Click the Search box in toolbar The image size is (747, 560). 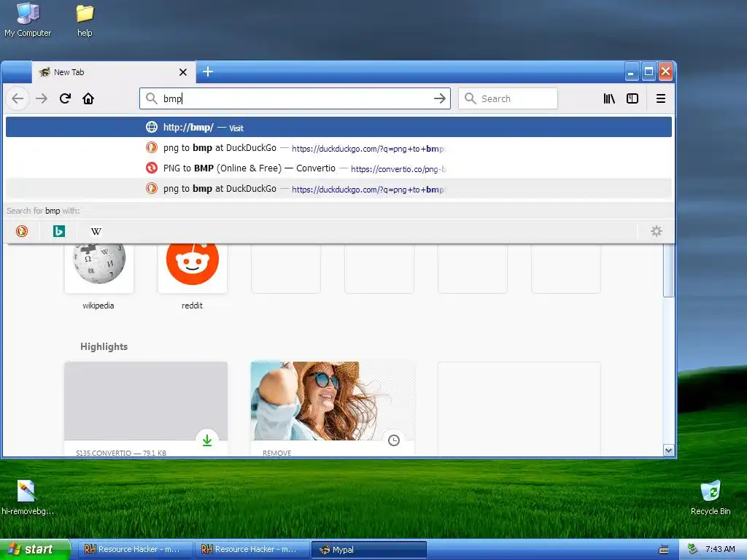pyautogui.click(x=508, y=98)
